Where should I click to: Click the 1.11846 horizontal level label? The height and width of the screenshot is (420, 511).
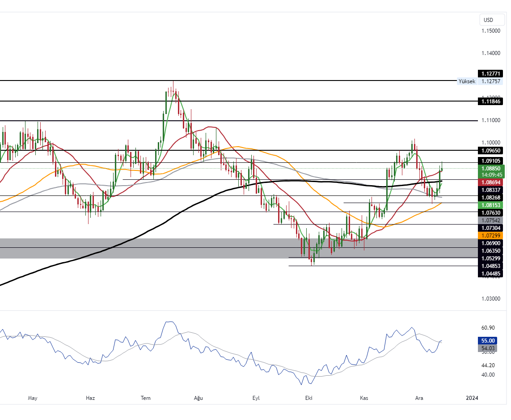coord(490,102)
